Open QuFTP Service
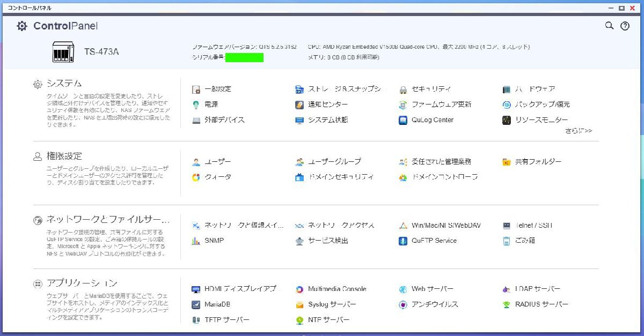This screenshot has height=336, width=644. point(428,241)
